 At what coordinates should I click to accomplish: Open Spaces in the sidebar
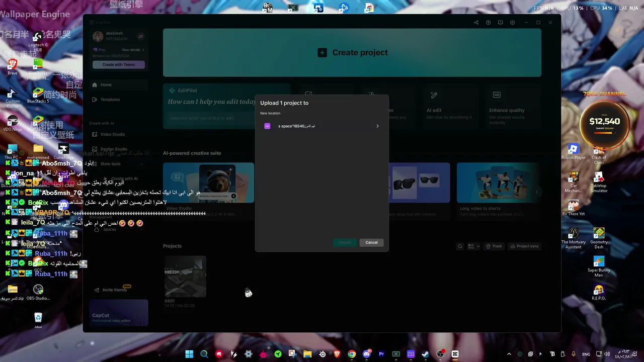110,229
